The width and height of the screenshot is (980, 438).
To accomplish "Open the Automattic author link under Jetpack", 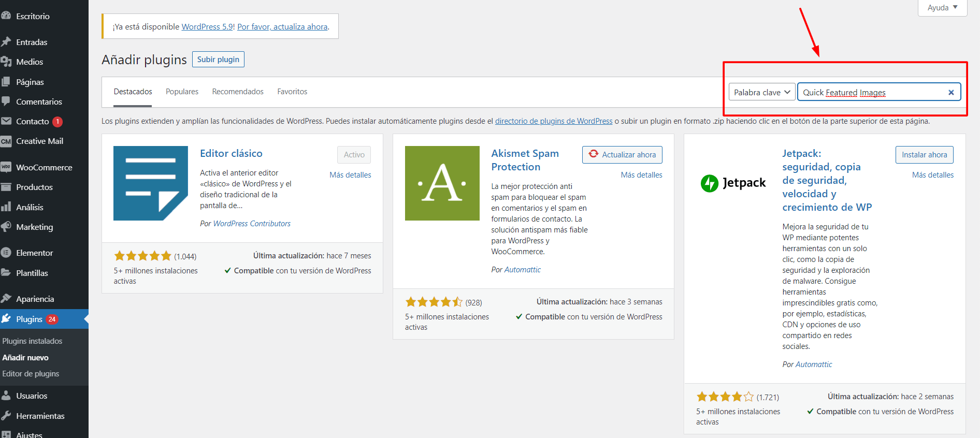I will click(x=814, y=364).
